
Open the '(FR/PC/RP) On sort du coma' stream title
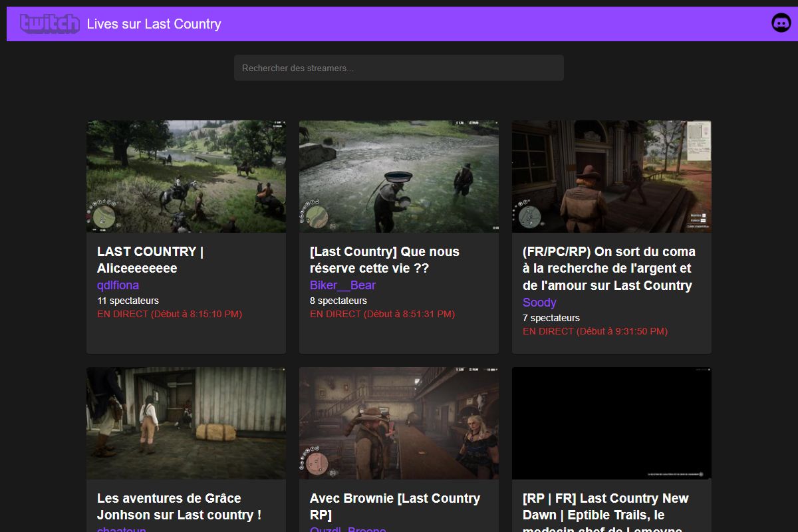click(608, 267)
